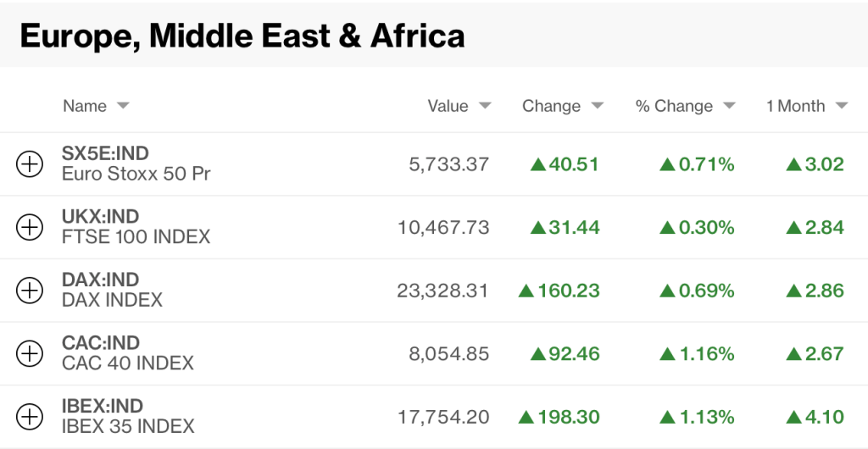The height and width of the screenshot is (449, 868).
Task: Sort by Change column arrow
Action: click(x=597, y=106)
